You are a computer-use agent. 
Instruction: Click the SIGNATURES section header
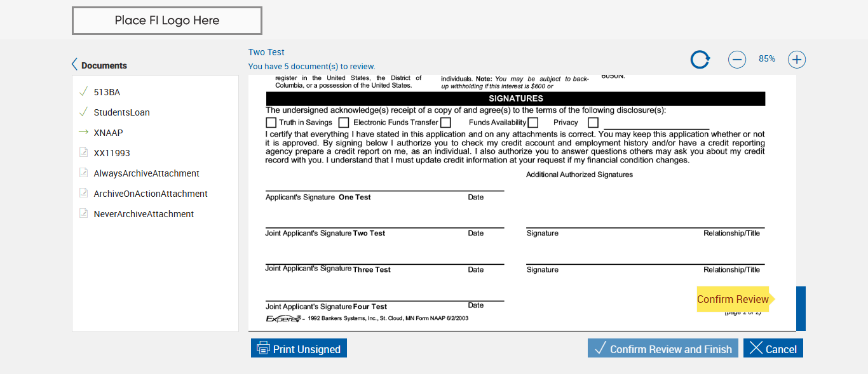click(516, 98)
